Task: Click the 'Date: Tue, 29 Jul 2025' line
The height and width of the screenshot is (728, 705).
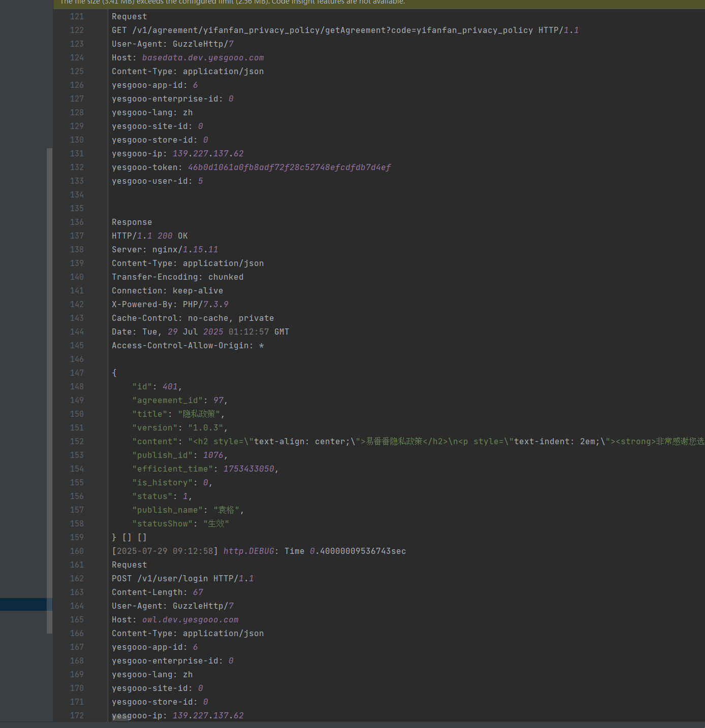Action: [201, 332]
